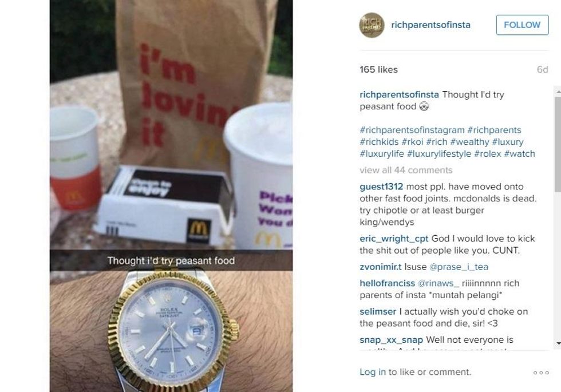The image size is (561, 392).
Task: Open the #rolex hashtag
Action: [488, 154]
